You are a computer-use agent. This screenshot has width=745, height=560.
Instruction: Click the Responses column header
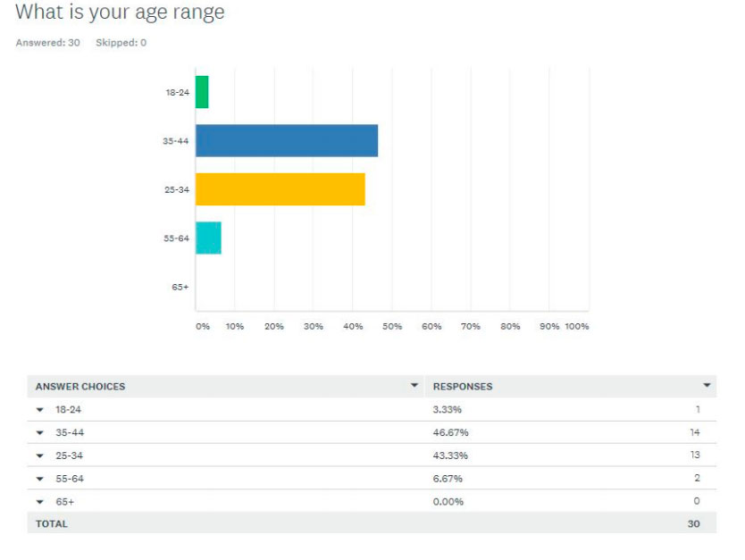463,387
